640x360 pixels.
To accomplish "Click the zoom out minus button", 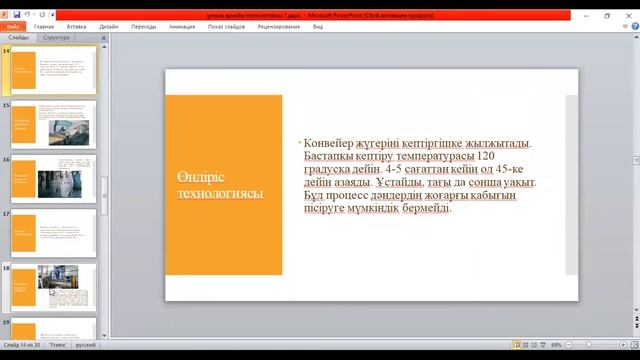I will pos(569,345).
